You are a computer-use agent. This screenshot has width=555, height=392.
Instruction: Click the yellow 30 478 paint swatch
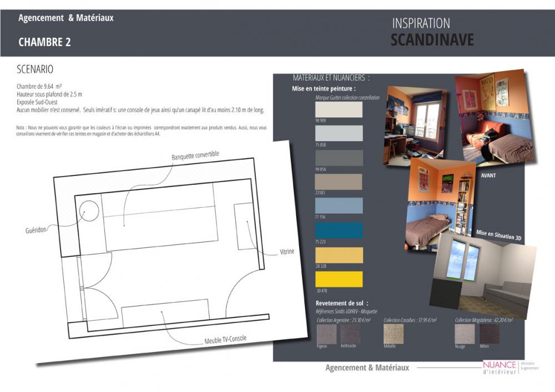pos(339,279)
